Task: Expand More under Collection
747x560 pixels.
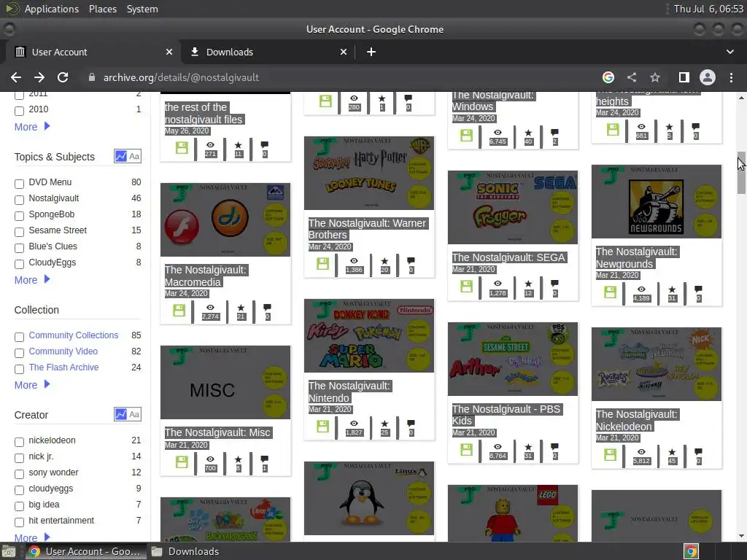Action: pos(32,385)
